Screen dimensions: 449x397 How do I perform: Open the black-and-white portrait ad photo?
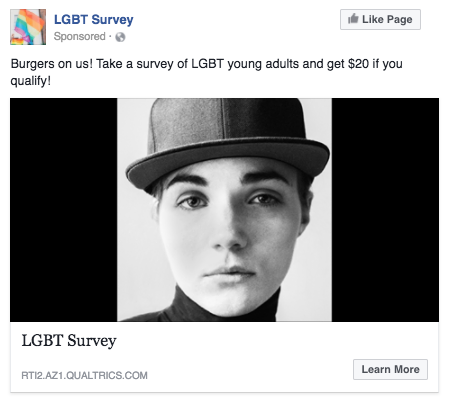click(x=224, y=210)
